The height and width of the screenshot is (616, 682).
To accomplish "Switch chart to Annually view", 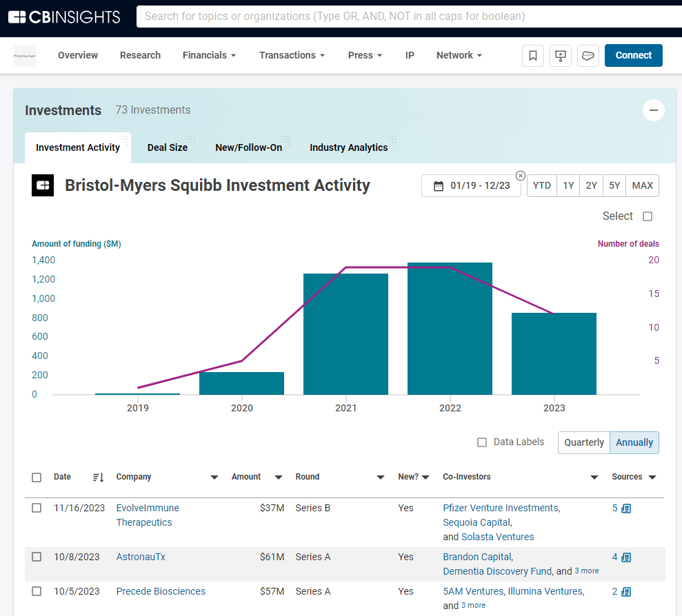I will (634, 442).
